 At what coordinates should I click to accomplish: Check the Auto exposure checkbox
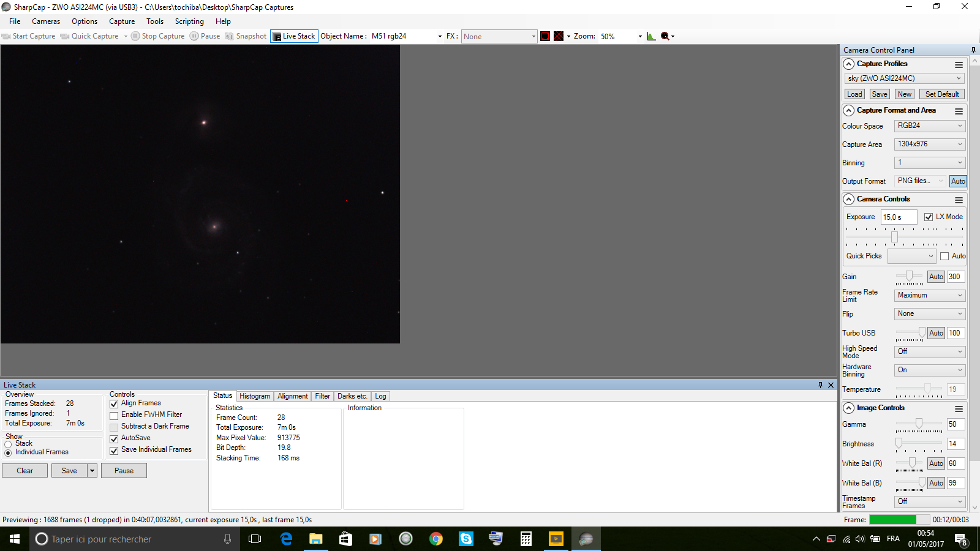point(944,256)
